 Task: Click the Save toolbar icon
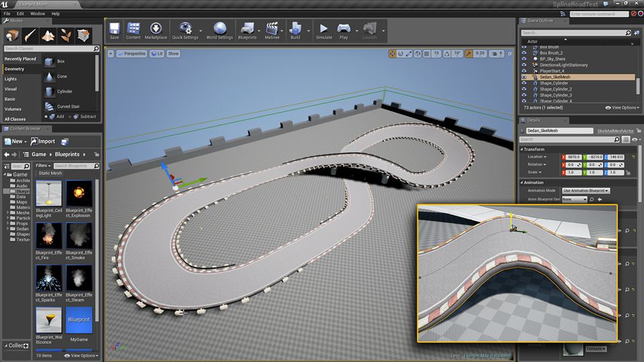[x=114, y=31]
